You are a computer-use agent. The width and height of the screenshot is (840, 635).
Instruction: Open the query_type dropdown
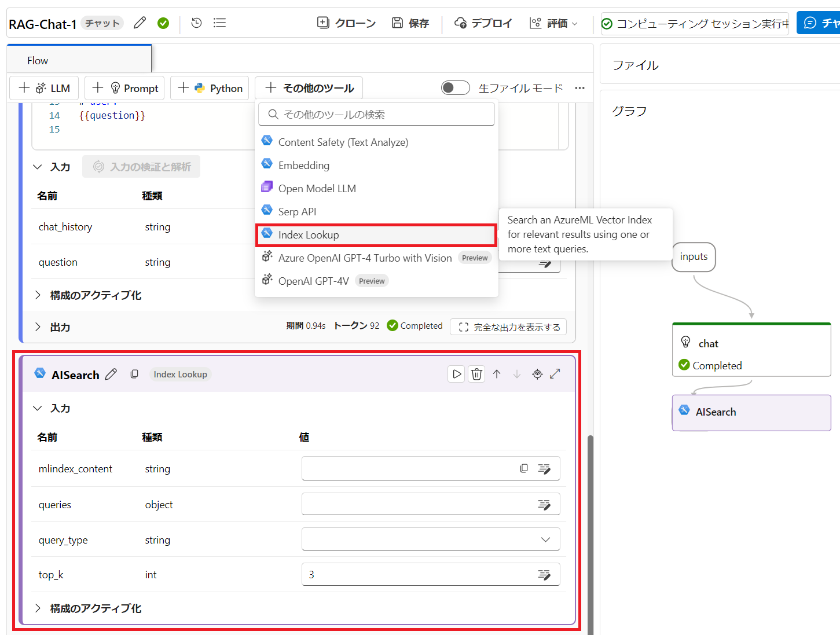click(x=431, y=539)
